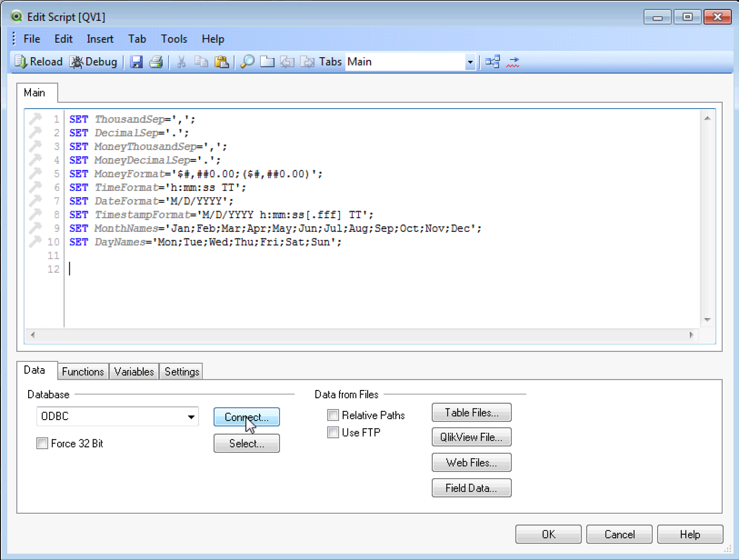Open the Tools menu
The width and height of the screenshot is (739, 560).
pos(174,39)
